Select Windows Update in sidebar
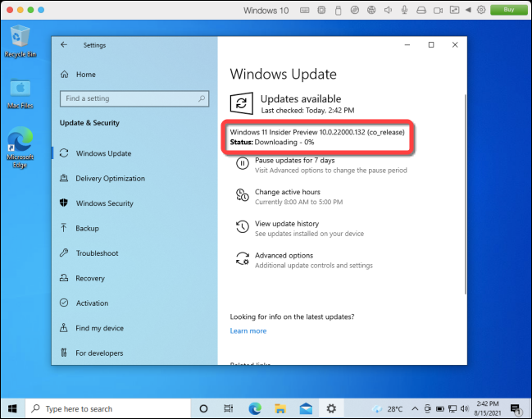 pyautogui.click(x=103, y=153)
